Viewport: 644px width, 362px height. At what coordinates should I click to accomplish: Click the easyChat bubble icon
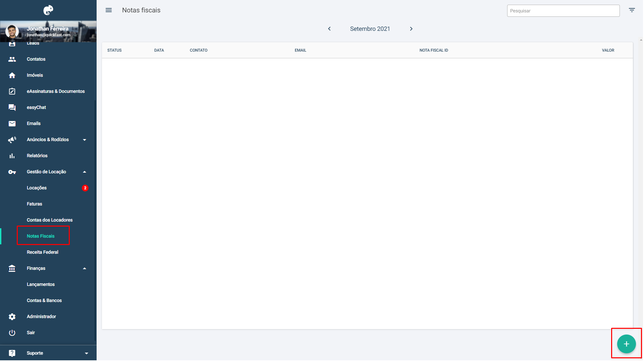pyautogui.click(x=12, y=108)
